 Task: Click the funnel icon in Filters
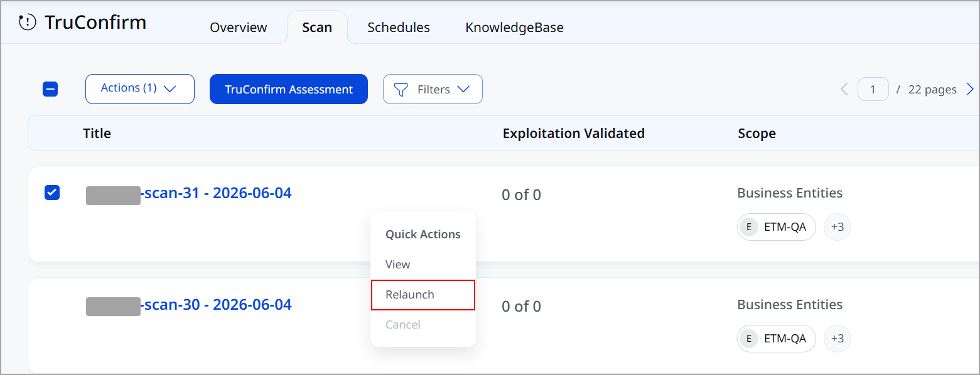click(x=401, y=90)
